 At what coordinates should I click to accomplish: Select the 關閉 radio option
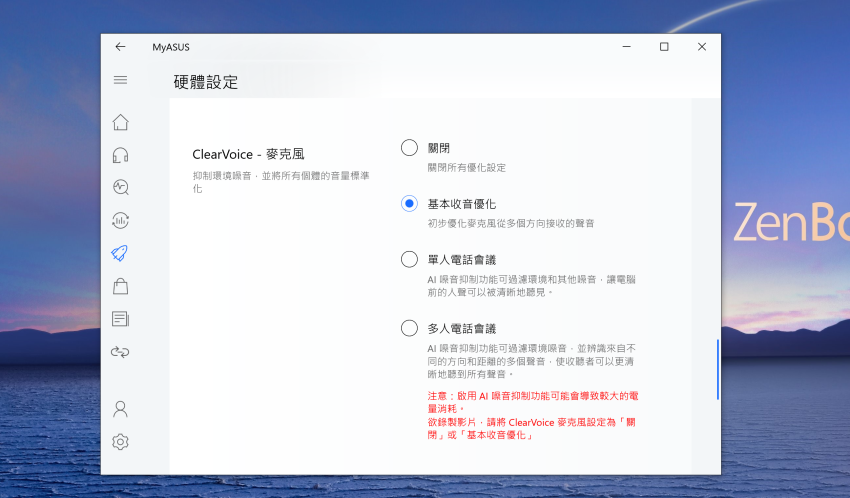[x=409, y=147]
